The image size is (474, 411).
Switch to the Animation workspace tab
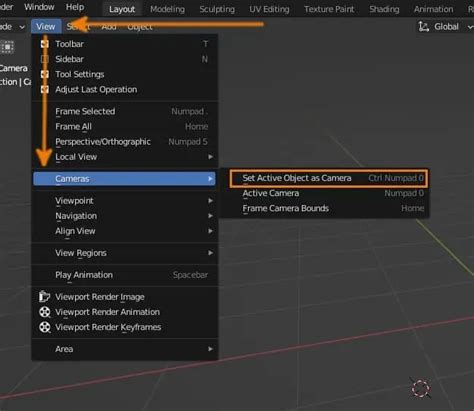click(433, 9)
